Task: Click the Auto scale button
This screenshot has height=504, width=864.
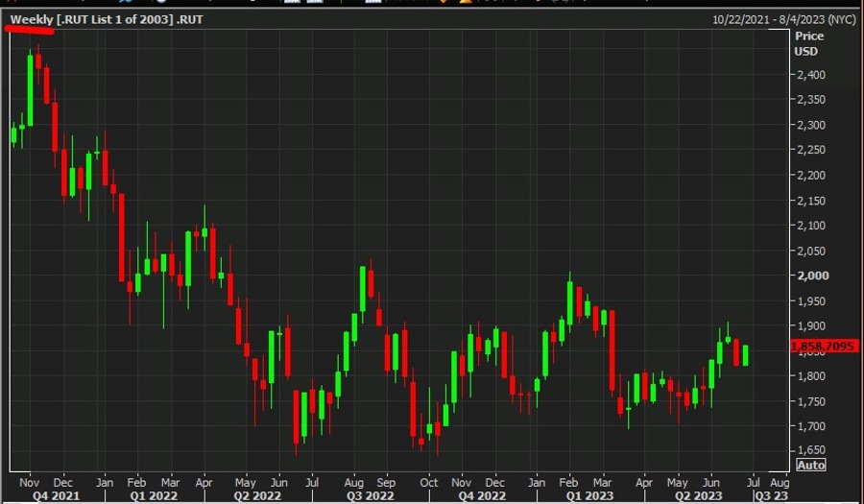Action: pos(811,465)
